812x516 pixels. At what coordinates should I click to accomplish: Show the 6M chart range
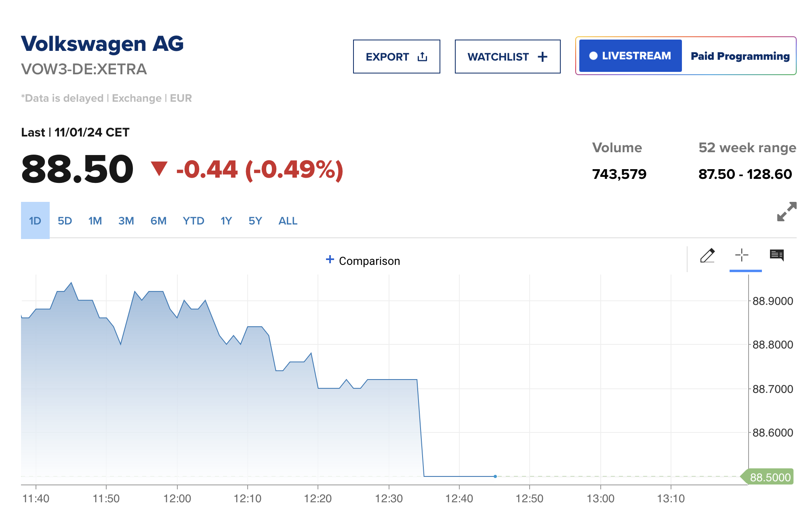[158, 221]
